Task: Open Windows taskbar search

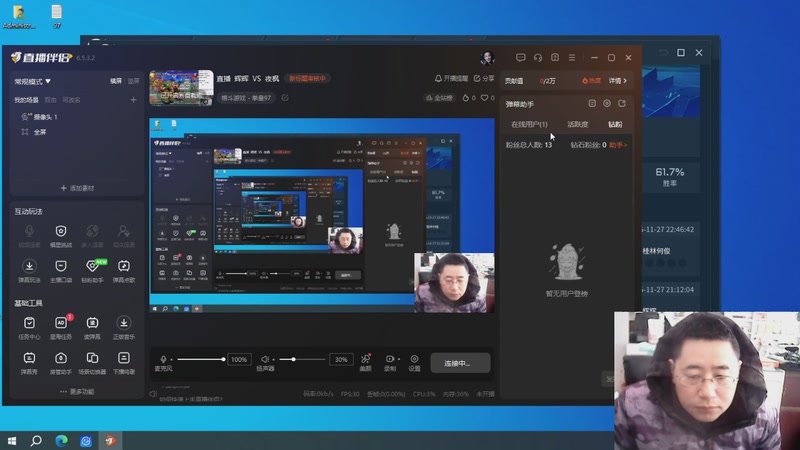Action: (x=36, y=440)
